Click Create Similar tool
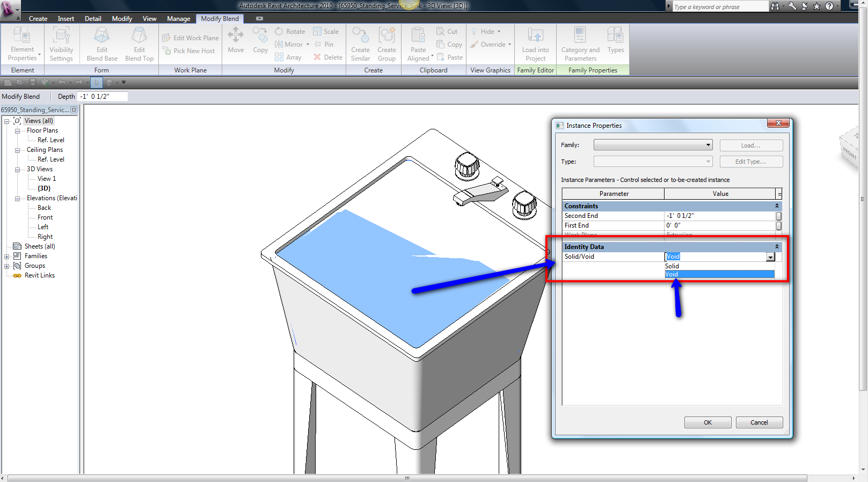The image size is (868, 482). tap(361, 45)
